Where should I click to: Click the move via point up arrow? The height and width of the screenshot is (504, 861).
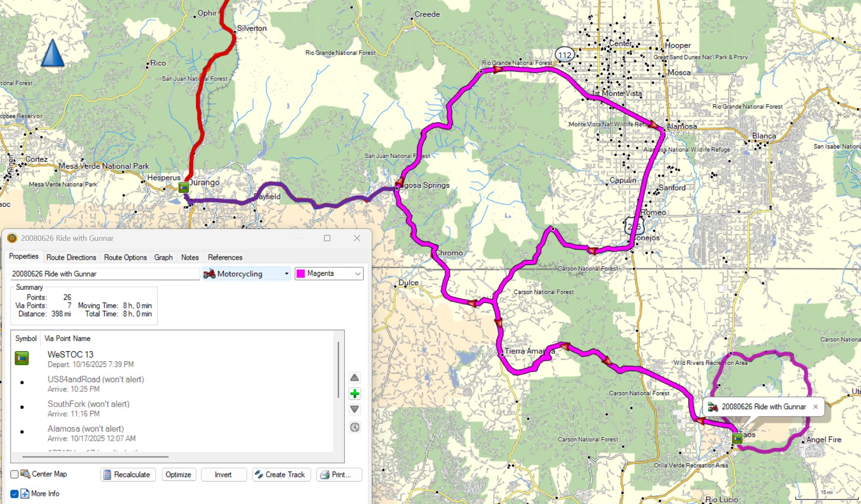point(355,377)
